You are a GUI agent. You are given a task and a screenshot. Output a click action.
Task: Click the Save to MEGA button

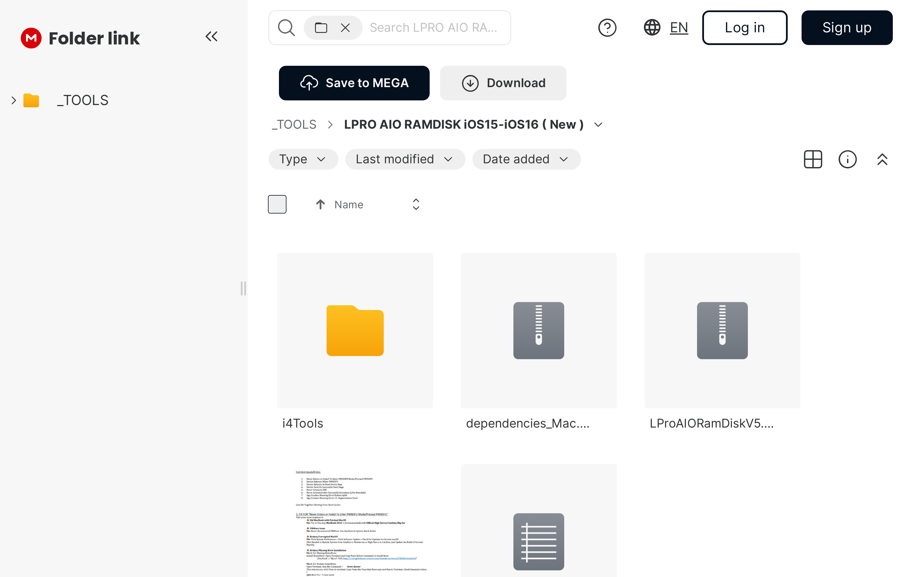pos(354,83)
